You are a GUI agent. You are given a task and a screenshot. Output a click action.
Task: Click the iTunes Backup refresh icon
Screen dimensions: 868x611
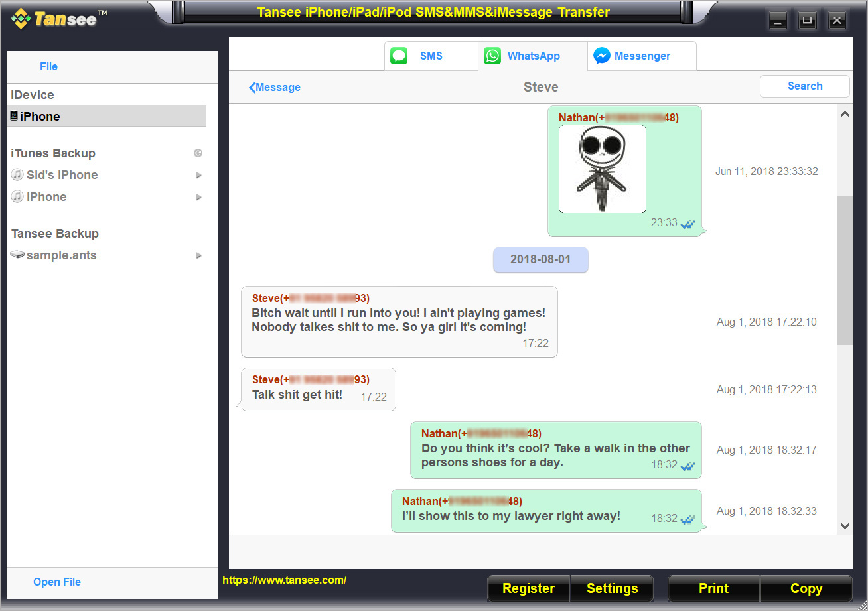[x=198, y=153]
